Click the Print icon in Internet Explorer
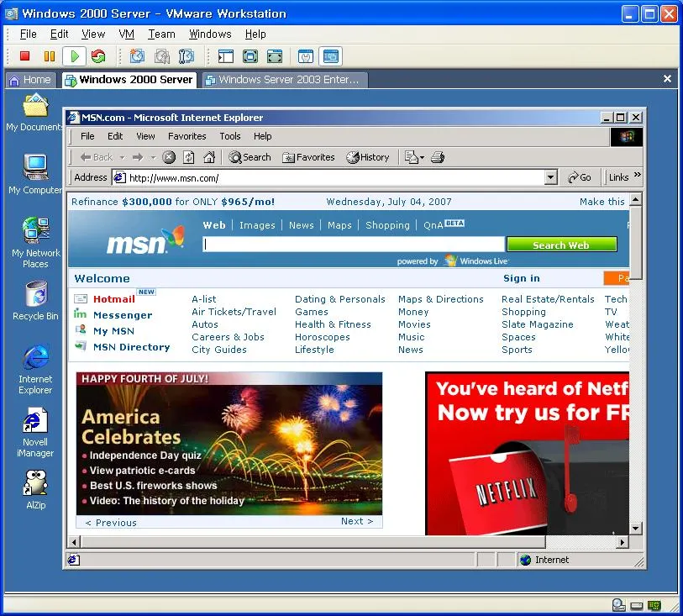 (x=437, y=157)
